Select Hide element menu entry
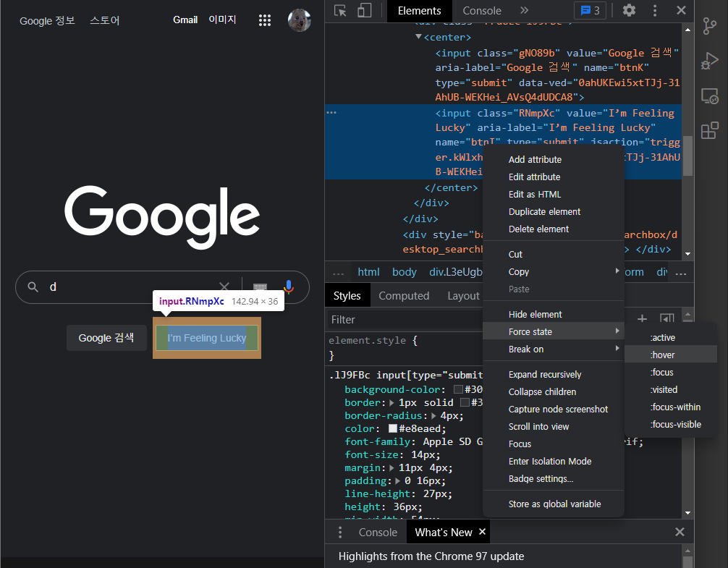The height and width of the screenshot is (568, 728). coord(554,314)
